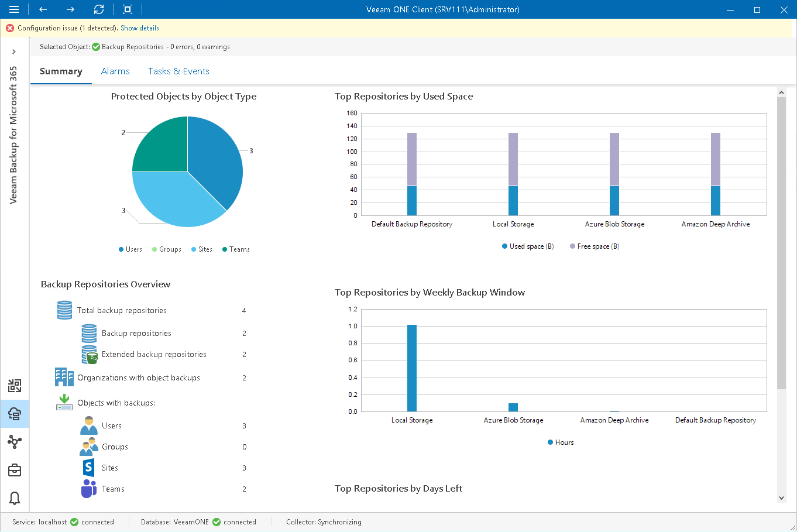The height and width of the screenshot is (532, 797).
Task: Open the briefcase sidebar icon
Action: 15,470
